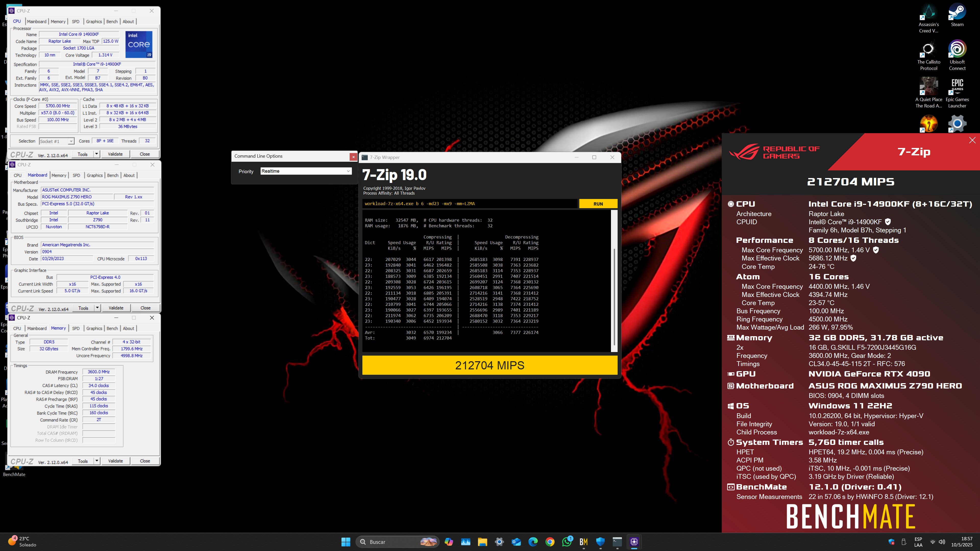980x551 pixels.
Task: Click Validate in the top CPU-Z window
Action: tap(115, 154)
